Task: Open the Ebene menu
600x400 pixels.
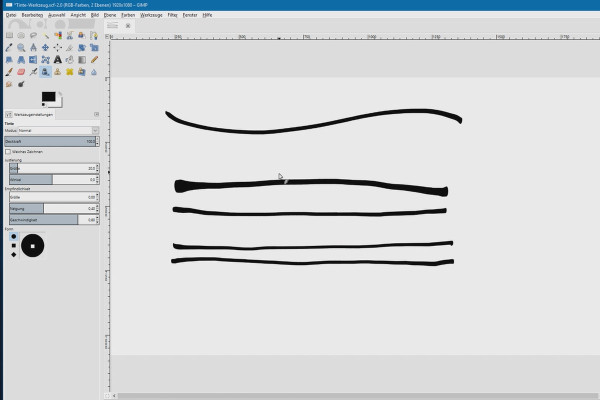Action: pos(110,15)
